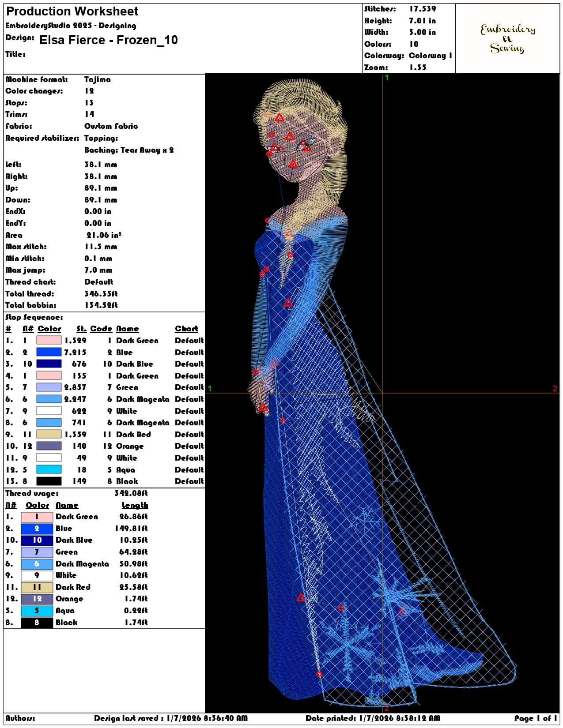Select the "EmbroideryStudio 2025 - Designing" line
563x728 pixels.
[71, 26]
